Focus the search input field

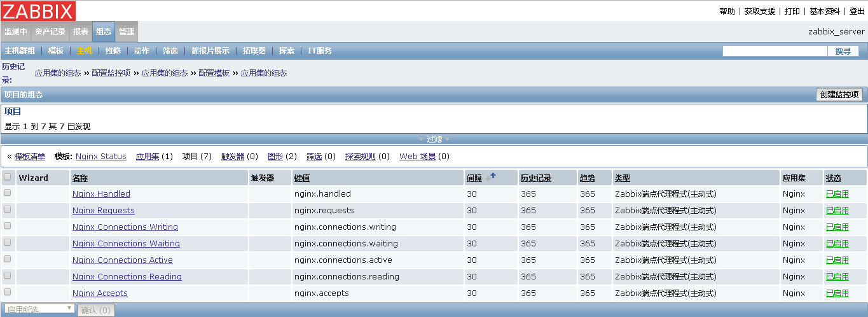point(775,51)
